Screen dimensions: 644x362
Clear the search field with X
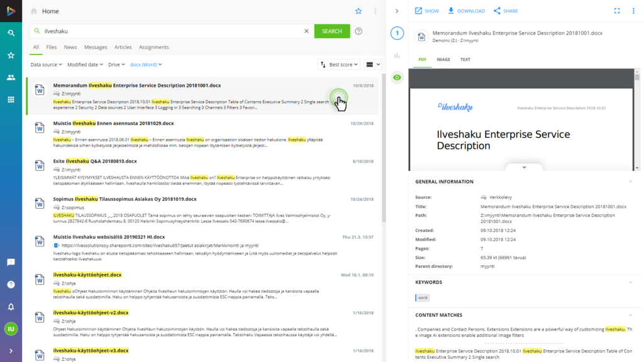[x=306, y=31]
